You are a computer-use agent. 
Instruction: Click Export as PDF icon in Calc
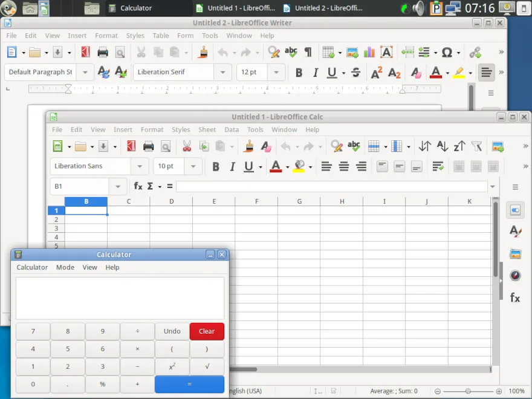pos(131,146)
